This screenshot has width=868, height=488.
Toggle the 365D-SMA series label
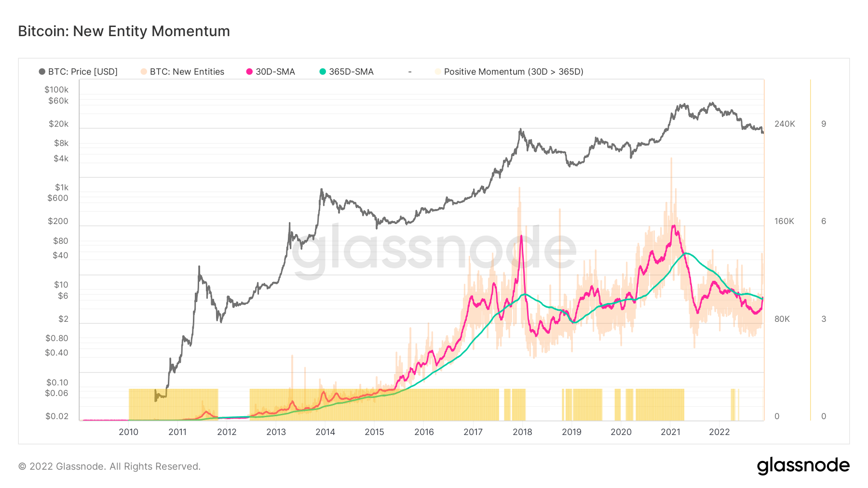[x=351, y=72]
